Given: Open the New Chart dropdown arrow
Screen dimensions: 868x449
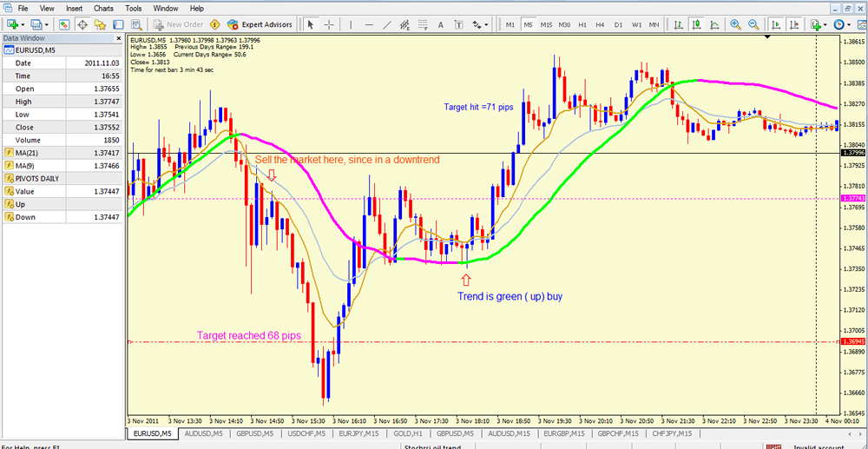Looking at the screenshot, I should point(23,24).
